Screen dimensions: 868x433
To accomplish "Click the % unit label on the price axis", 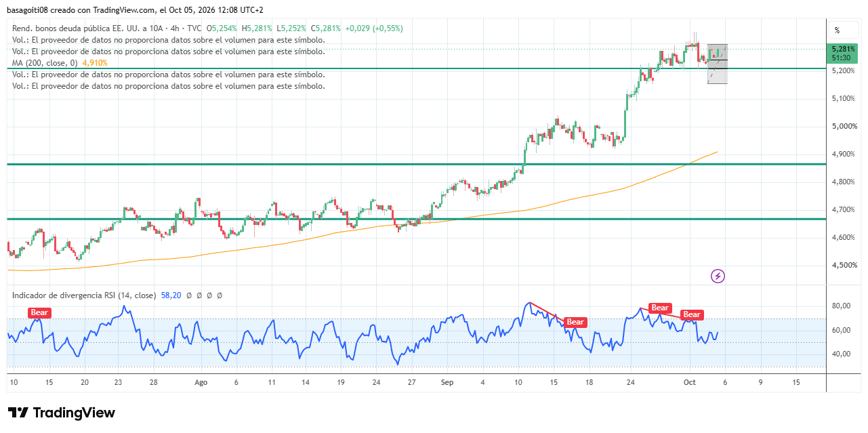I will click(837, 30).
